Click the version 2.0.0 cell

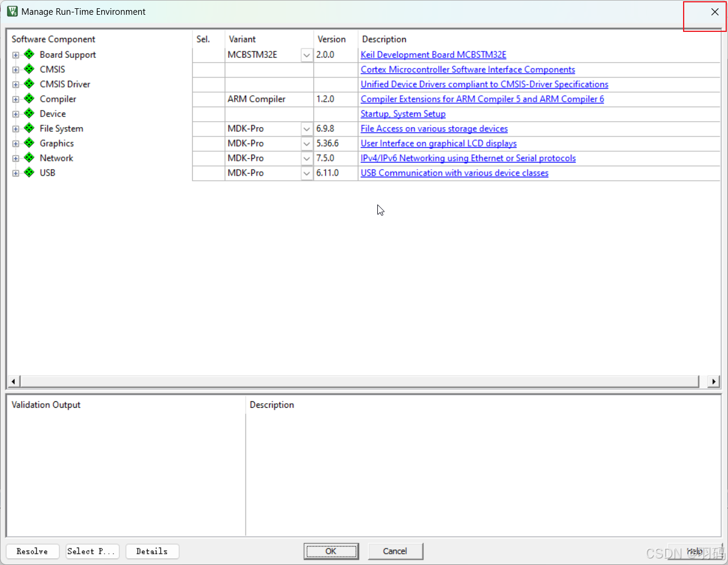[336, 54]
